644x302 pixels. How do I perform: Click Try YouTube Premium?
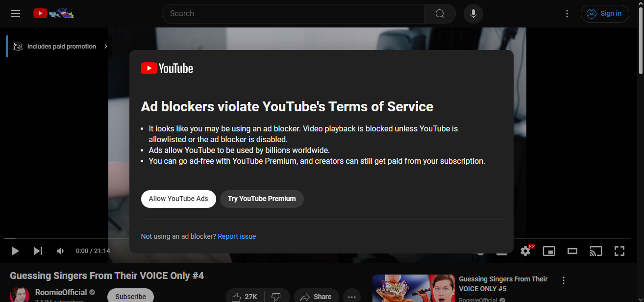262,199
